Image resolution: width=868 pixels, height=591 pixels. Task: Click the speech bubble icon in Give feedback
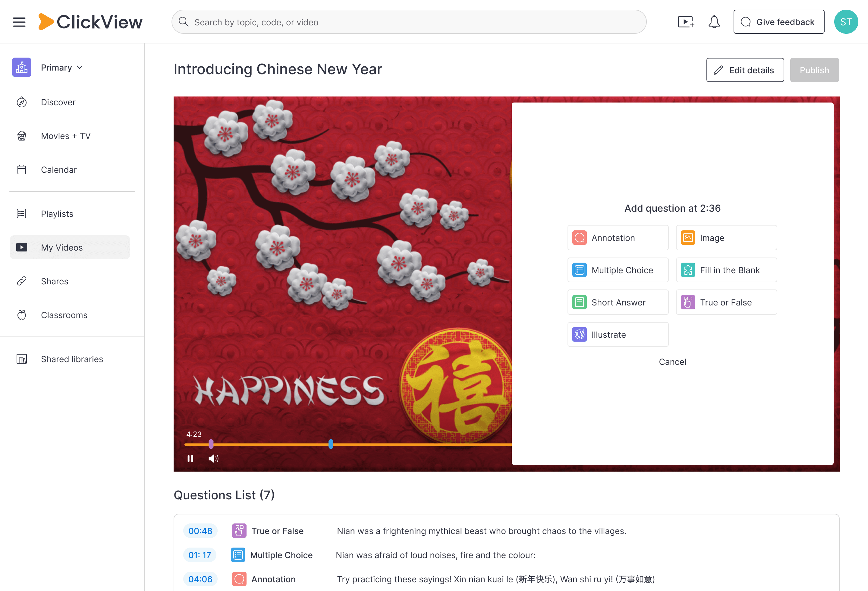pyautogui.click(x=746, y=22)
